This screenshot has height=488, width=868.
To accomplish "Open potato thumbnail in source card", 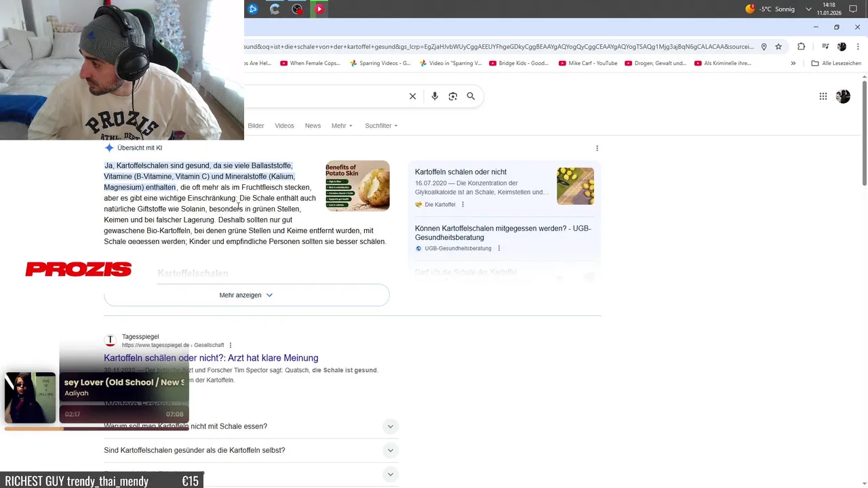I will (575, 186).
